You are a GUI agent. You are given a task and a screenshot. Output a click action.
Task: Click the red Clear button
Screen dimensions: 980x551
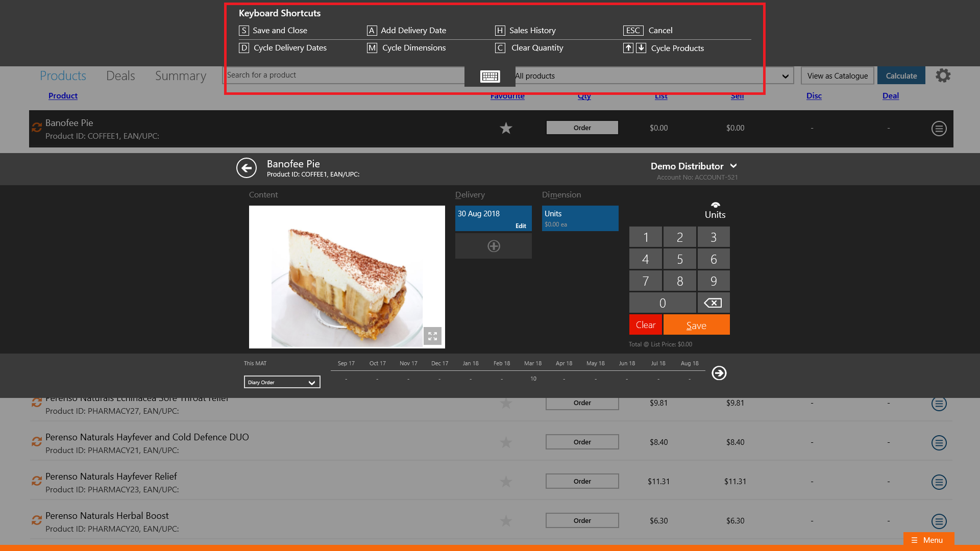tap(645, 325)
